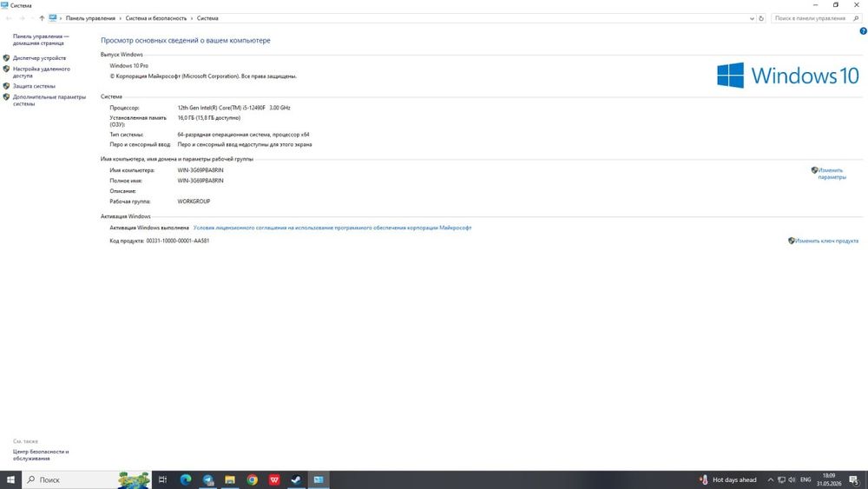Click the shield icon next to Изменить параметры
868x489 pixels.
[x=814, y=170]
